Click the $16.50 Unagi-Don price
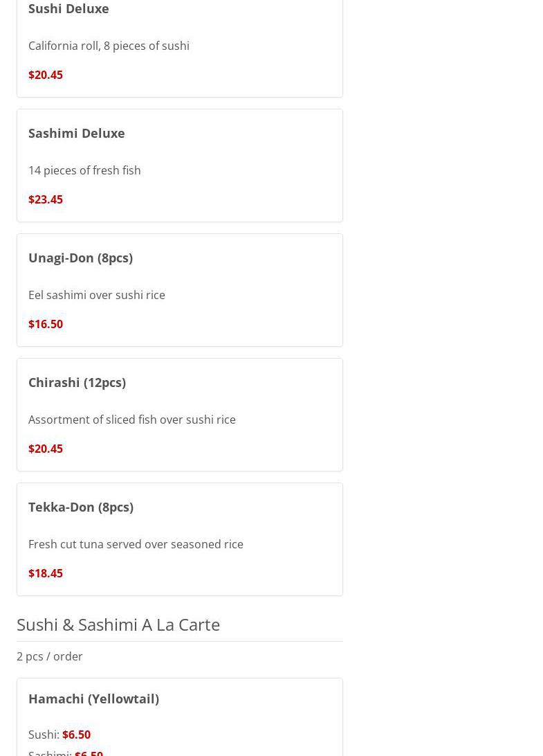Viewport: 543px width, 756px height. [46, 324]
